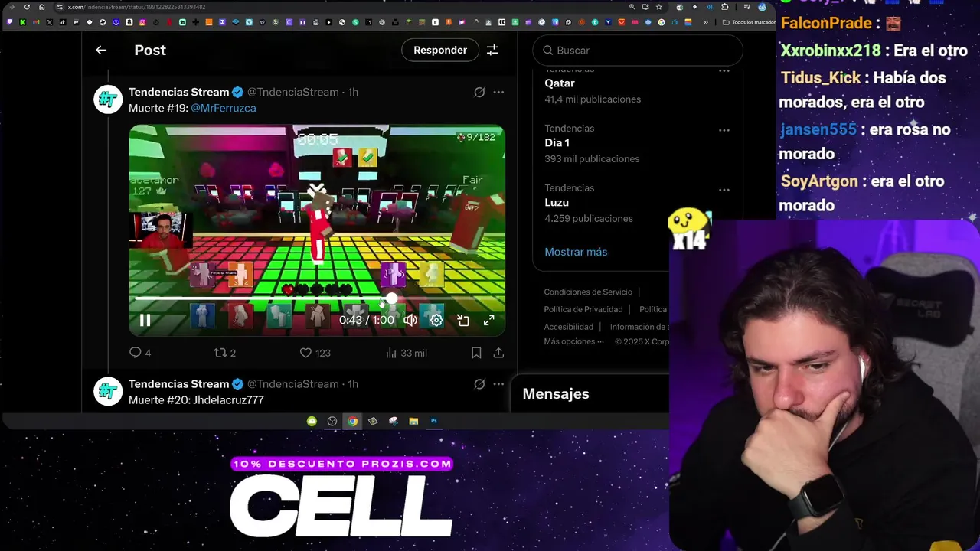Toggle picture-in-picture for the video
Viewport: 980px width, 551px height.
[463, 320]
